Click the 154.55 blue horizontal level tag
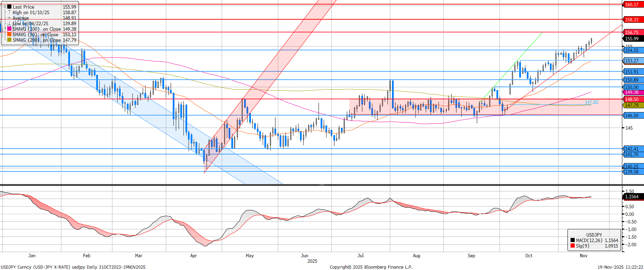 [x=633, y=50]
